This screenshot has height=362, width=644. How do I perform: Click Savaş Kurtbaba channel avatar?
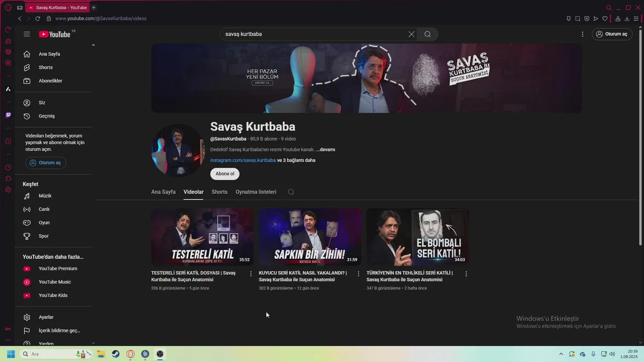pyautogui.click(x=178, y=150)
